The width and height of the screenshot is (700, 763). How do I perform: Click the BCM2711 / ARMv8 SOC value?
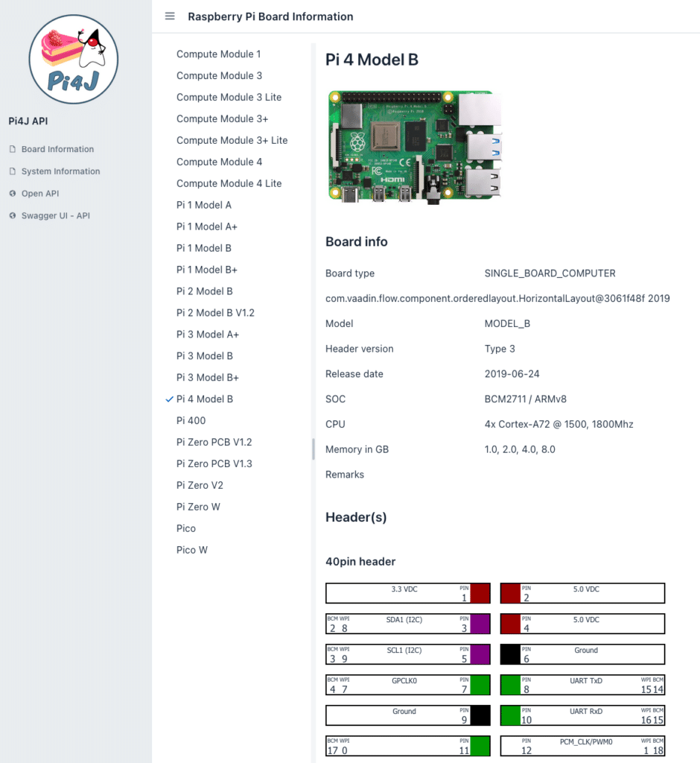pyautogui.click(x=525, y=399)
